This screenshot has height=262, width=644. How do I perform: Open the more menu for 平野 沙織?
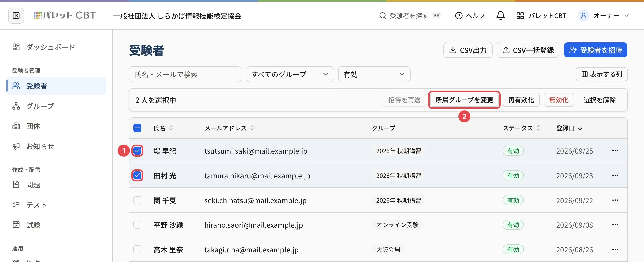coord(615,225)
